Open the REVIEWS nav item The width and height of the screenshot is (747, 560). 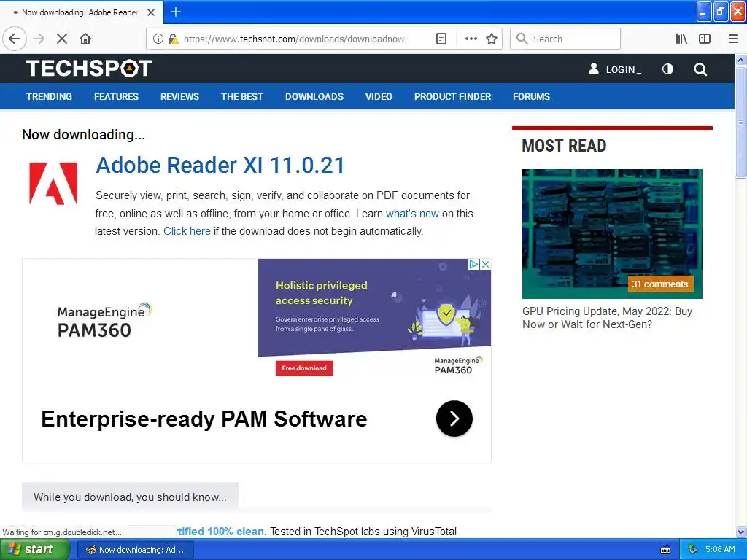[179, 97]
